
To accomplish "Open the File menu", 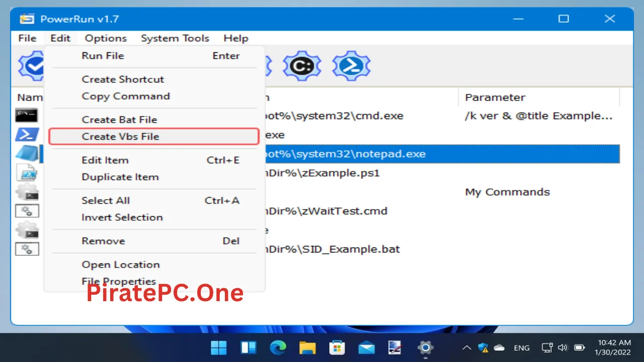I will pos(27,38).
